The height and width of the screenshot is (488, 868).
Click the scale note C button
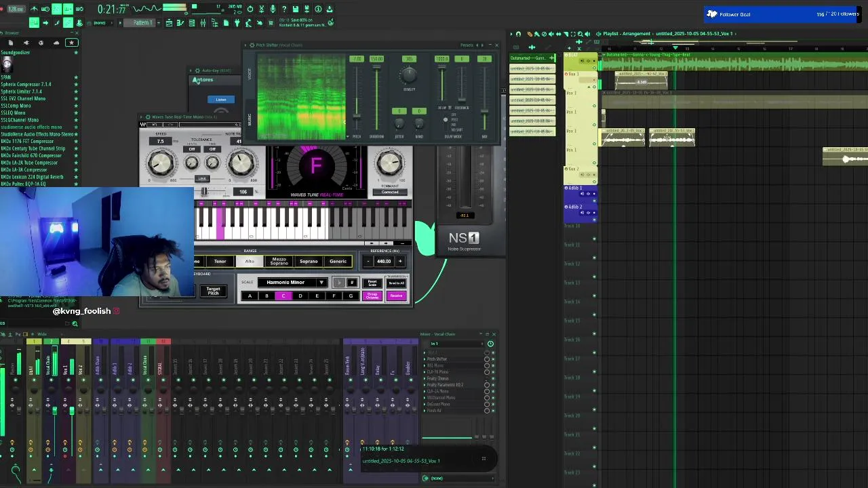[x=283, y=296]
